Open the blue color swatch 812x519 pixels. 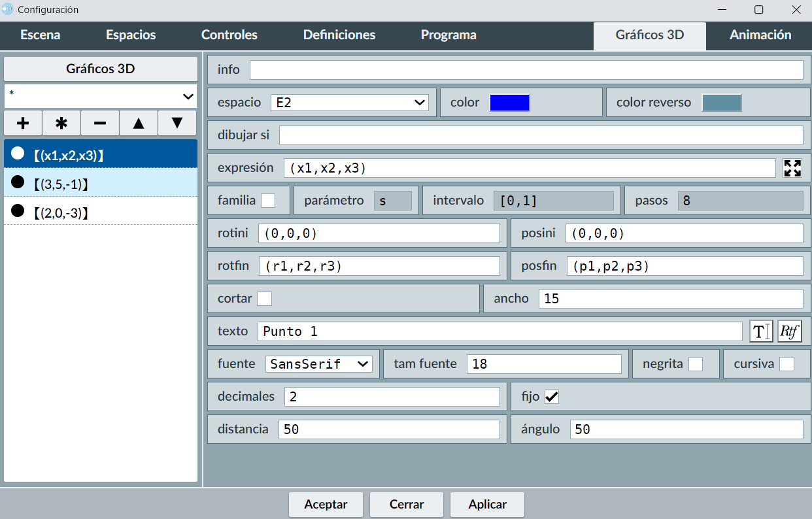coord(509,103)
